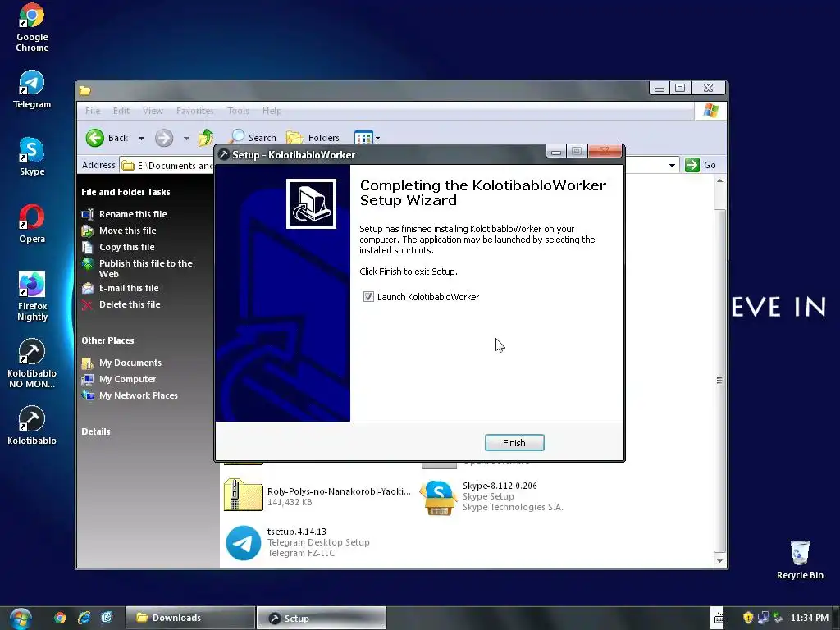Viewport: 840px width, 630px height.
Task: Launch Internet Explorer from quick launch bar
Action: (84, 619)
